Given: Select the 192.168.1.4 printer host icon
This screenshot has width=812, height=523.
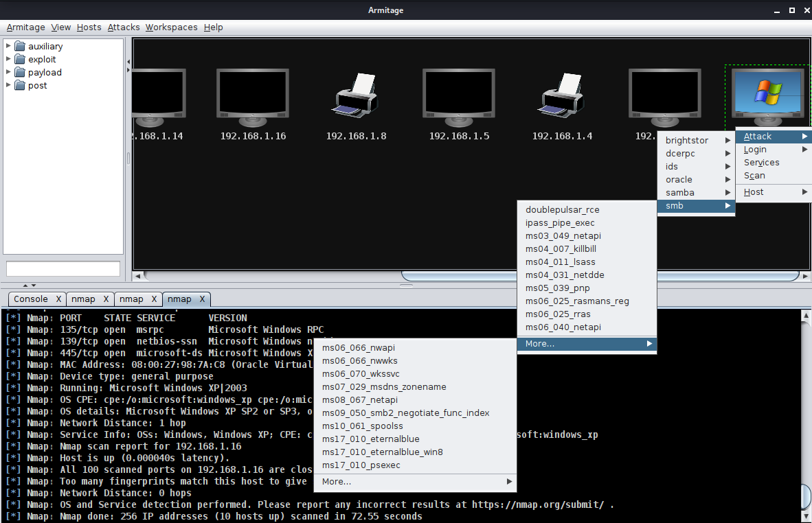Looking at the screenshot, I should pos(562,95).
